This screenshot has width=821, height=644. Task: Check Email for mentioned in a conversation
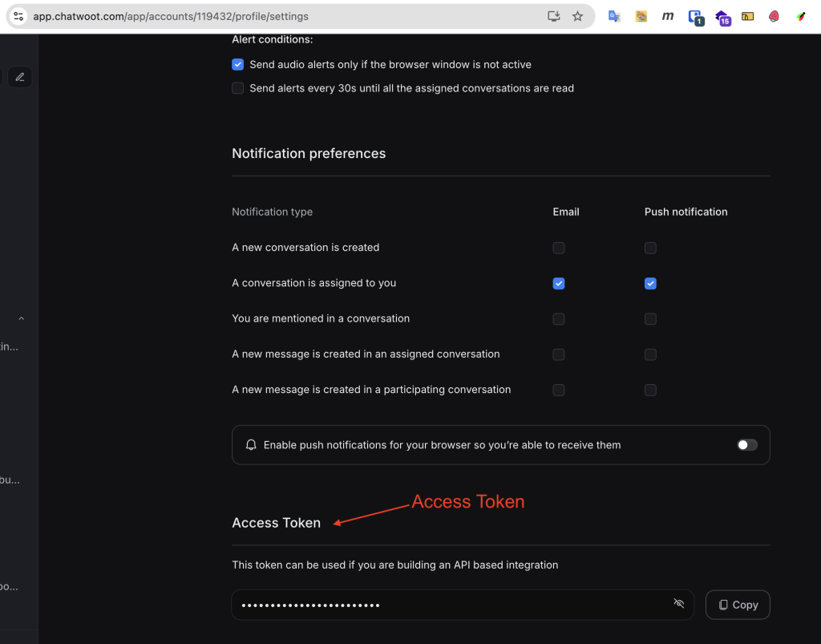point(559,319)
